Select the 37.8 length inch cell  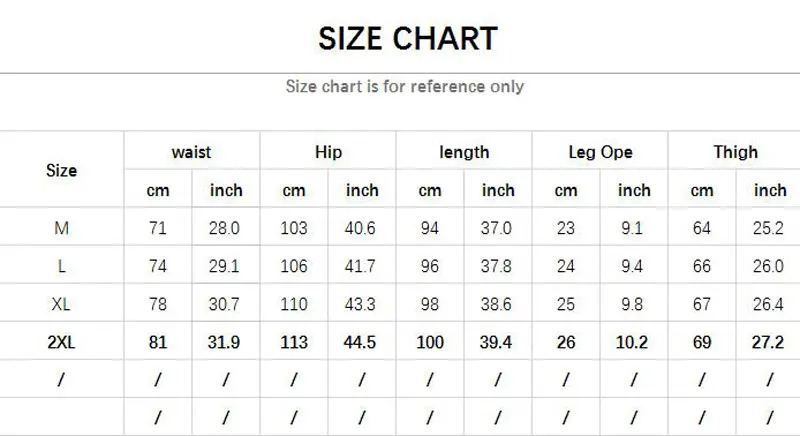click(x=496, y=266)
